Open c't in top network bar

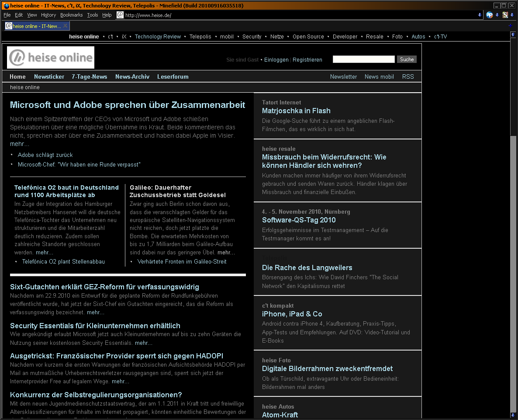[x=111, y=37]
